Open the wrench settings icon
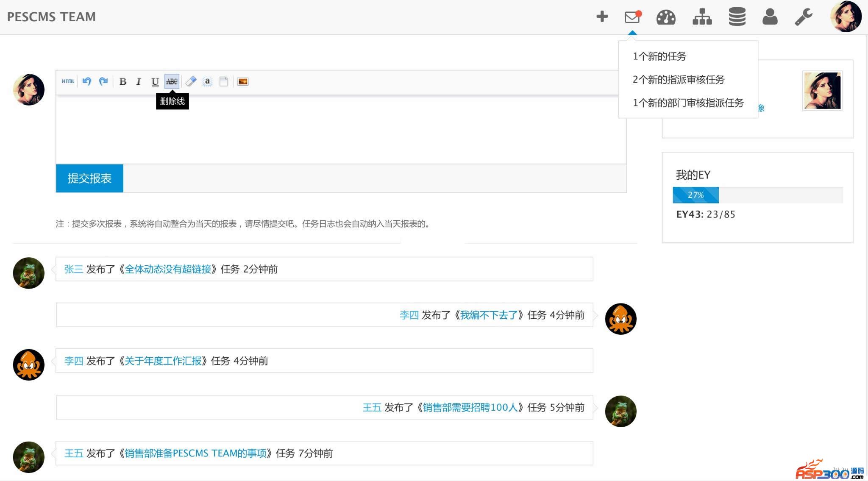 tap(803, 17)
